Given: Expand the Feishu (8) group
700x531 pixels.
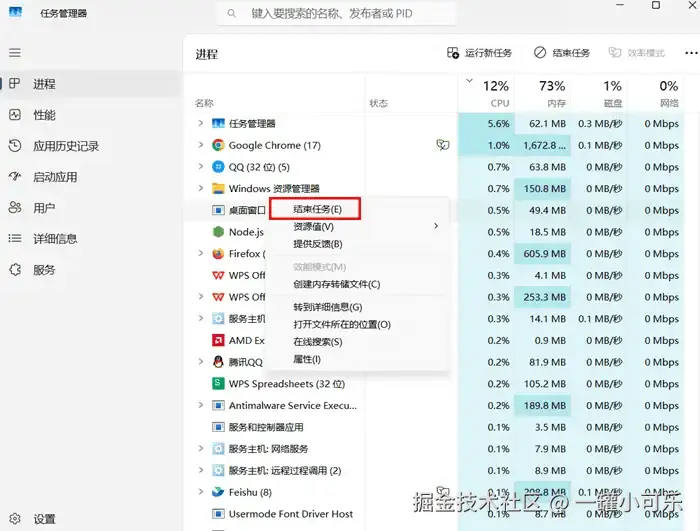Looking at the screenshot, I should pyautogui.click(x=200, y=492).
